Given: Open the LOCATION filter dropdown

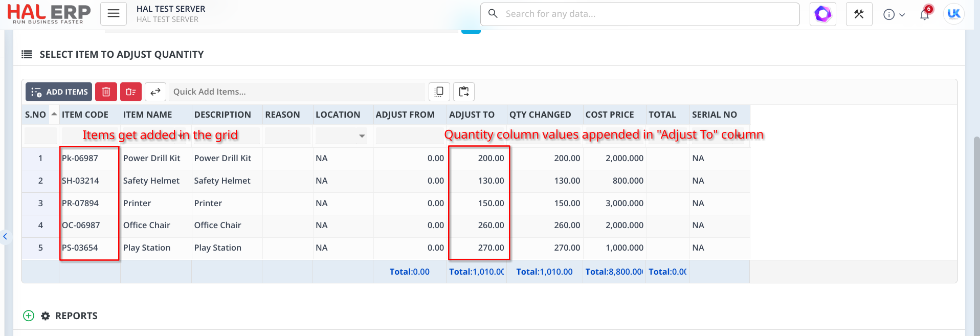Looking at the screenshot, I should pyautogui.click(x=362, y=136).
